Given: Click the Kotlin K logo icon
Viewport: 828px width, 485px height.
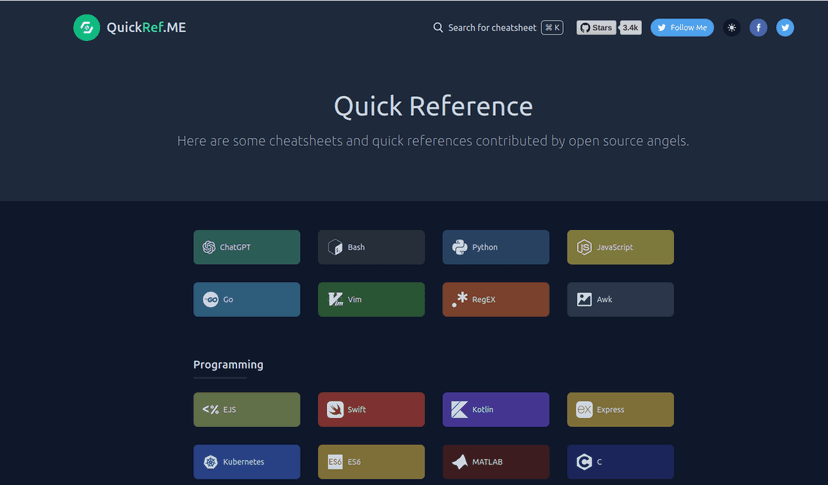Looking at the screenshot, I should click(x=459, y=409).
